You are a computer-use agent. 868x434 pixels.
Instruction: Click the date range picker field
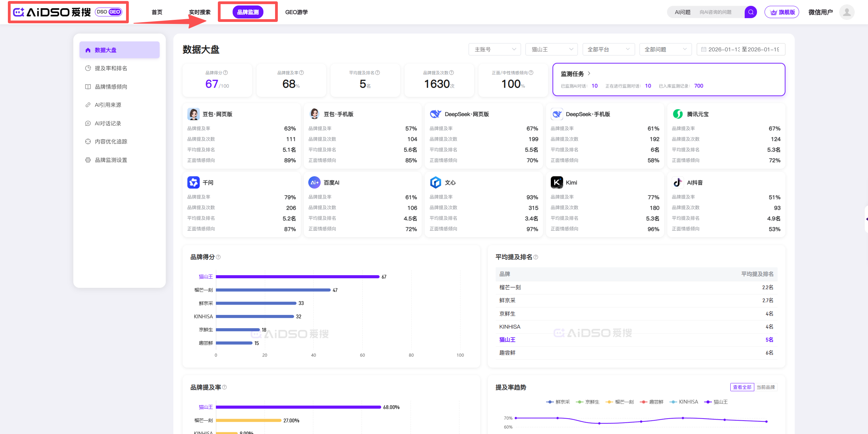[x=741, y=49]
